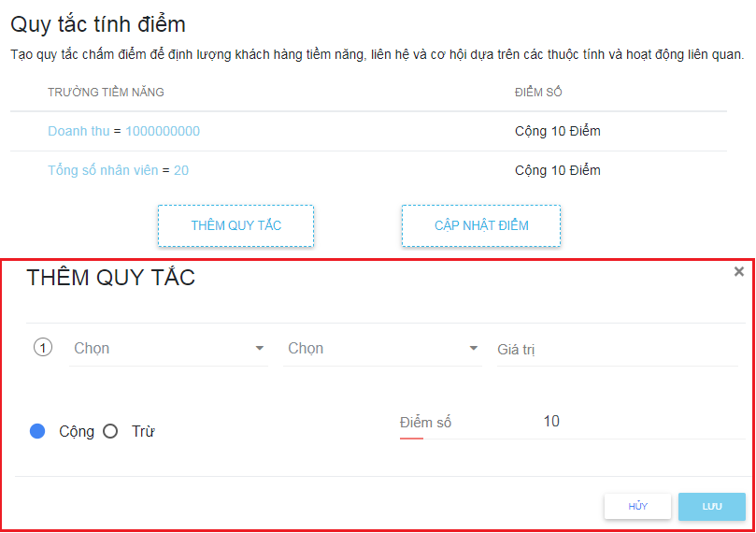Close the THÊM QUY TẮC dialog
The image size is (756, 533).
tap(738, 271)
